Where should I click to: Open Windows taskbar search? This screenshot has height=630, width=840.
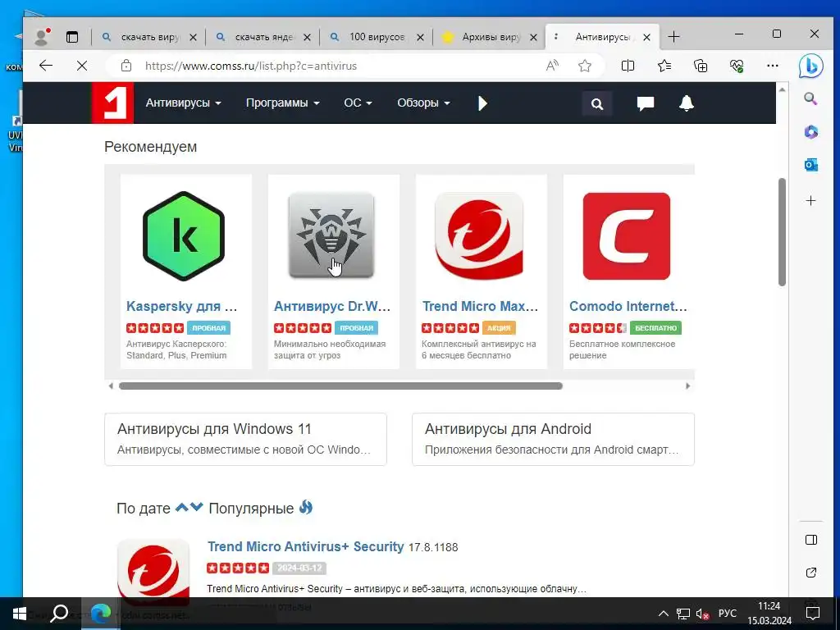(59, 614)
